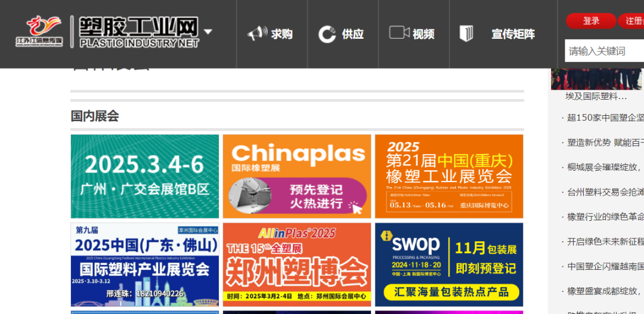The height and width of the screenshot is (314, 644).
Task: Click the video camera icon
Action: (x=399, y=33)
